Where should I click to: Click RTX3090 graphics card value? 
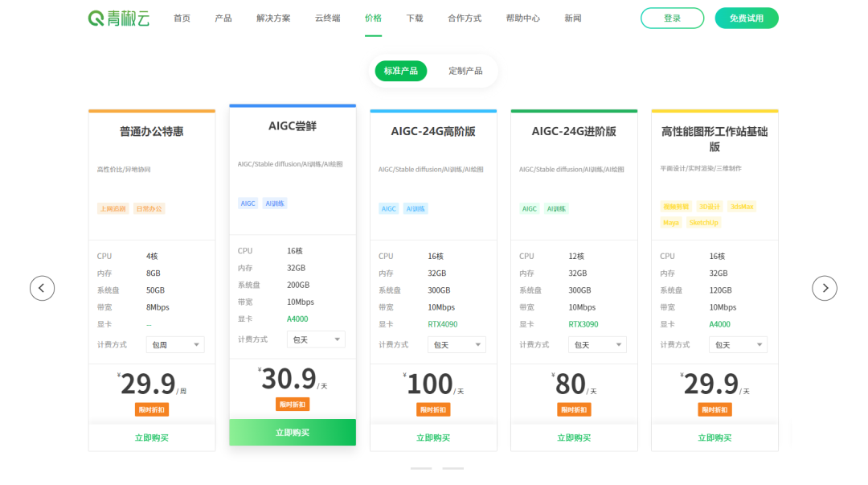coord(583,324)
